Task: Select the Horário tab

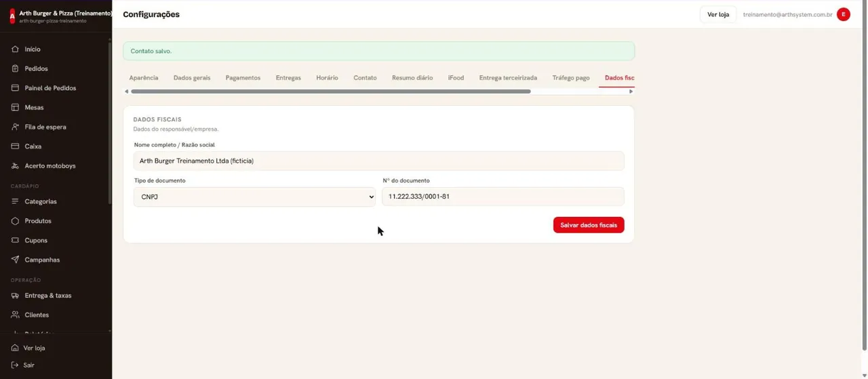Action: [327, 78]
